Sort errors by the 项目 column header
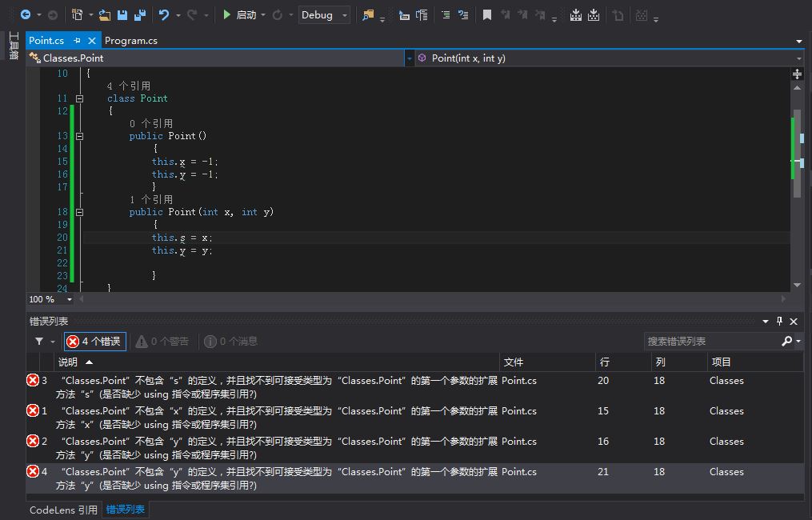The image size is (812, 520). [x=755, y=362]
